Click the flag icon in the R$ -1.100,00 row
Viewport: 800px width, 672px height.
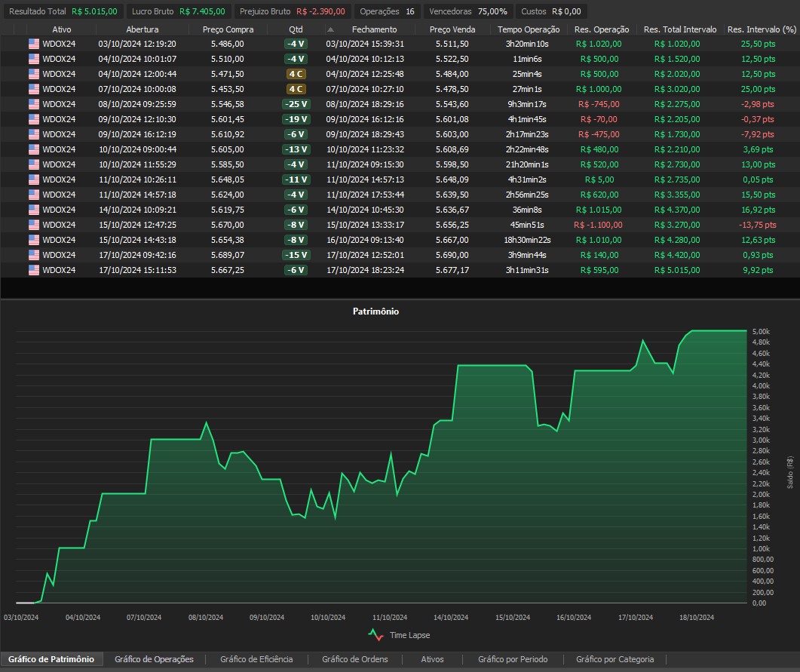pyautogui.click(x=33, y=225)
